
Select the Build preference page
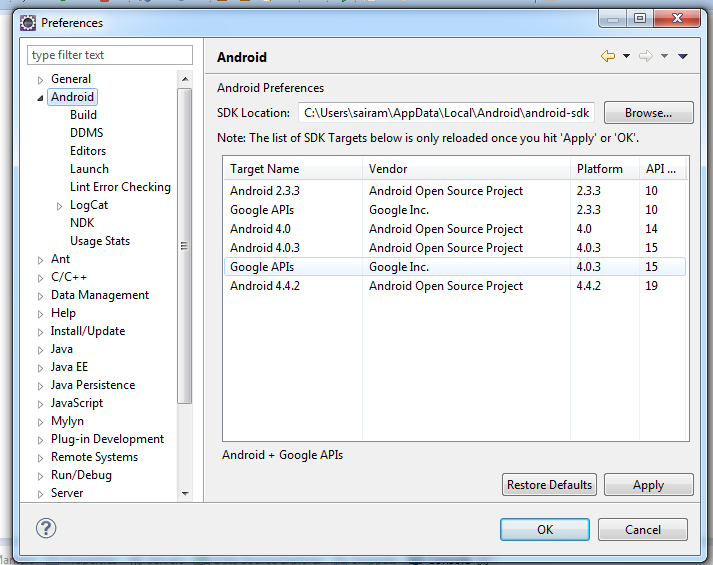coord(83,115)
